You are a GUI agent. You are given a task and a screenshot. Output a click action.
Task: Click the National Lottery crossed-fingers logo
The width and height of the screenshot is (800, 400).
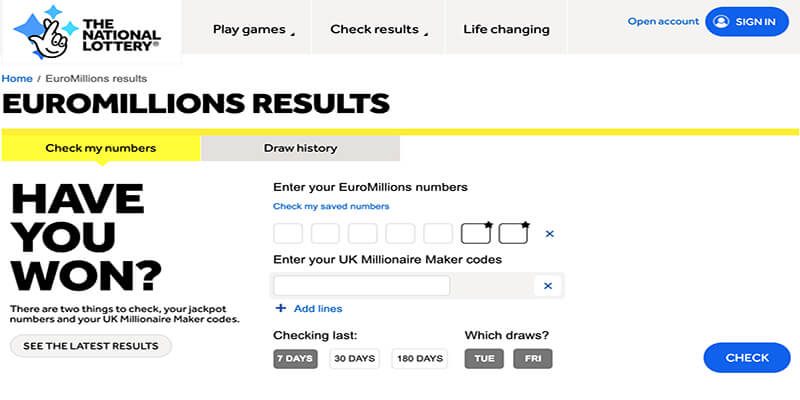[x=87, y=32]
